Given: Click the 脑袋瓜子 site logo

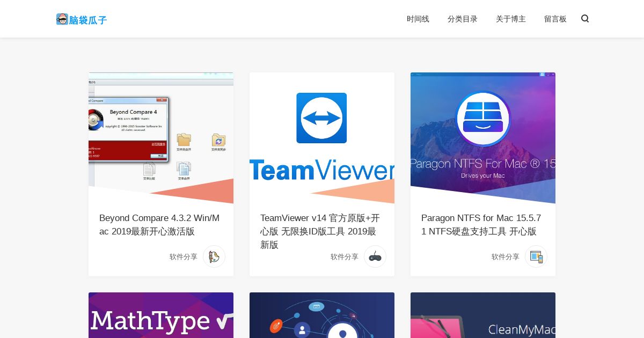Looking at the screenshot, I should point(82,19).
